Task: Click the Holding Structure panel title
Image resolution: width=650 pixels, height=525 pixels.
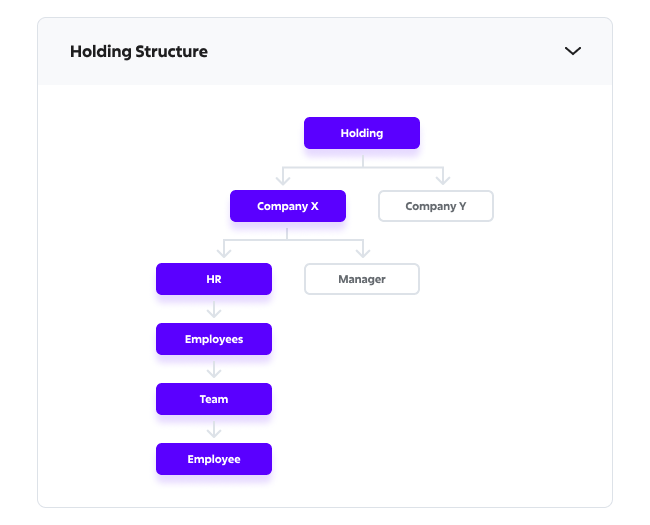Action: tap(139, 52)
